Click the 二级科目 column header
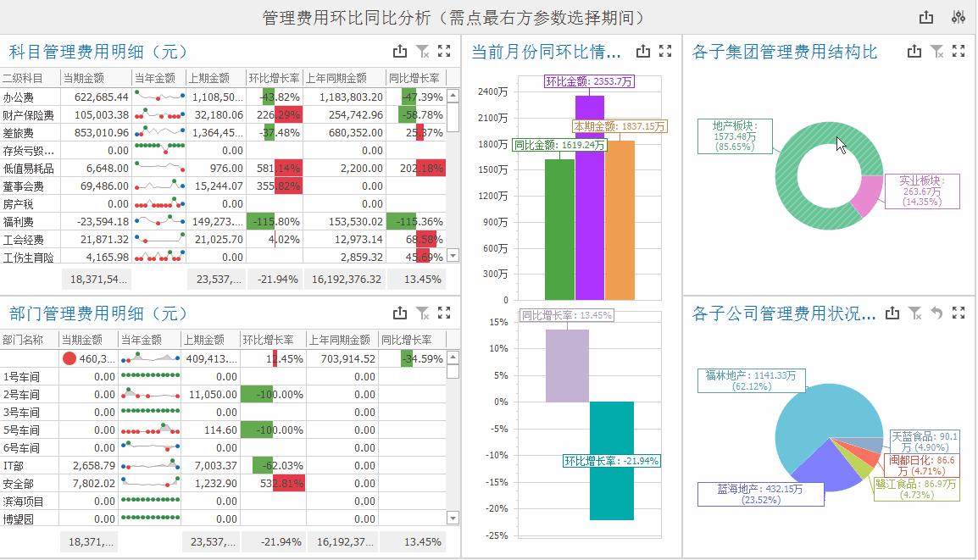978x560 pixels. click(x=30, y=78)
